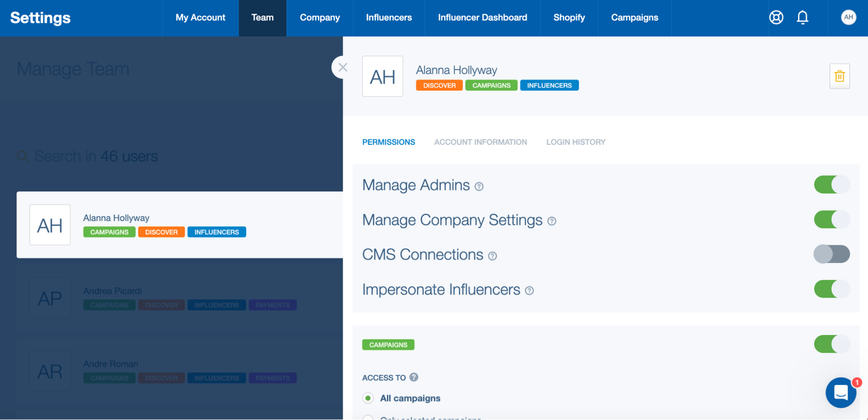Click the DISCOVER permission badge
This screenshot has height=420, width=868.
pos(439,85)
